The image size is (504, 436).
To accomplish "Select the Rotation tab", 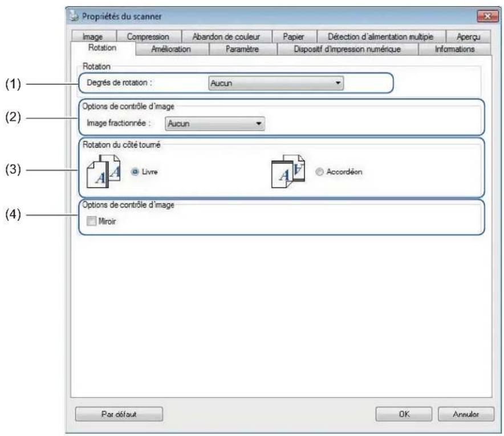I will [x=102, y=48].
